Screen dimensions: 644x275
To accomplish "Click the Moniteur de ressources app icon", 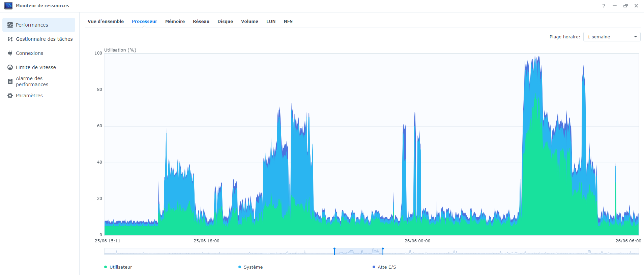I will [x=8, y=5].
